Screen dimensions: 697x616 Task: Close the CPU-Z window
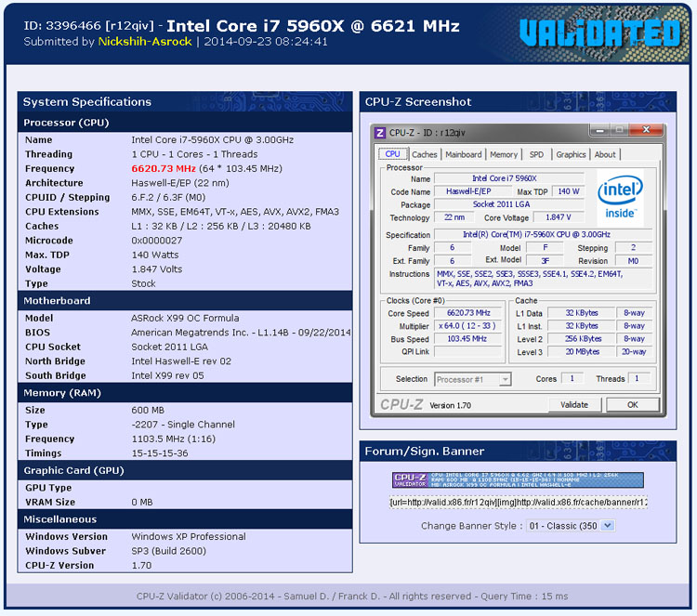[643, 132]
